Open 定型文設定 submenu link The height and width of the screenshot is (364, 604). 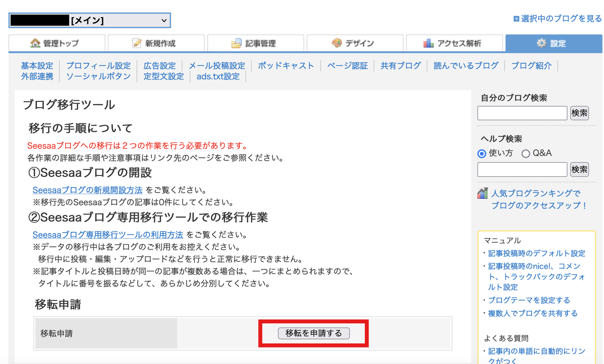(x=164, y=76)
